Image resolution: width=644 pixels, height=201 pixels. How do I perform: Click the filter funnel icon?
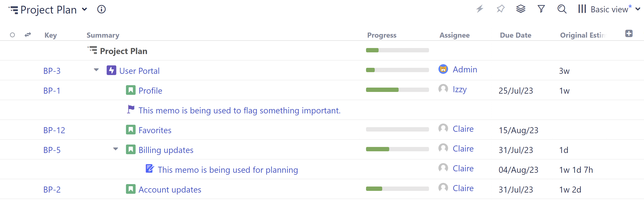pyautogui.click(x=541, y=9)
